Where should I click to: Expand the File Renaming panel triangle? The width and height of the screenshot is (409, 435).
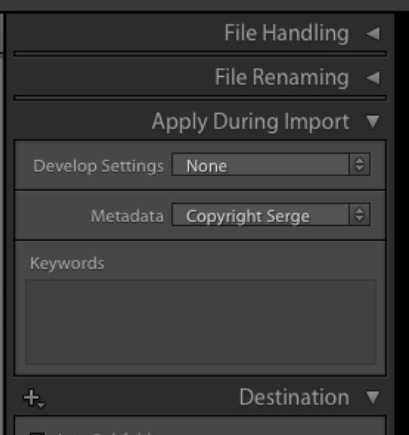[x=373, y=78]
